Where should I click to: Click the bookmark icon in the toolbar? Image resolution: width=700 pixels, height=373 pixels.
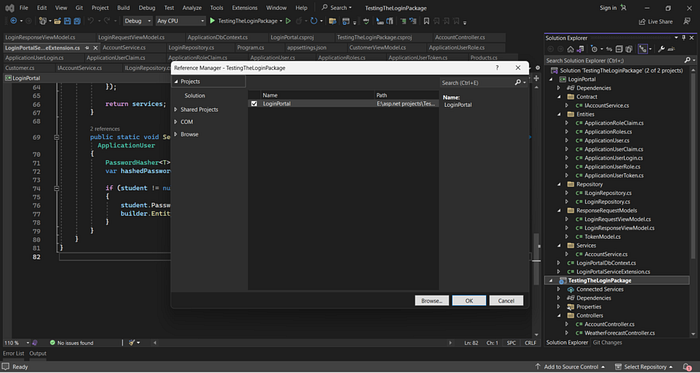(x=426, y=21)
